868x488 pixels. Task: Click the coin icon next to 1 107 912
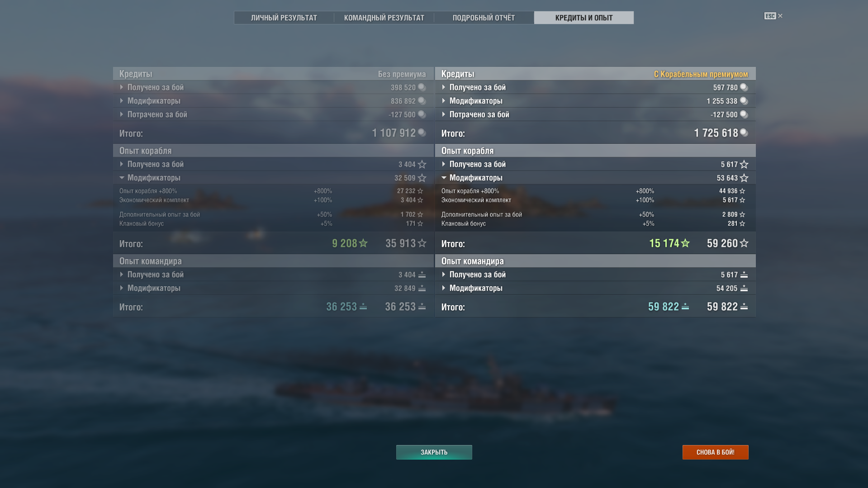422,133
